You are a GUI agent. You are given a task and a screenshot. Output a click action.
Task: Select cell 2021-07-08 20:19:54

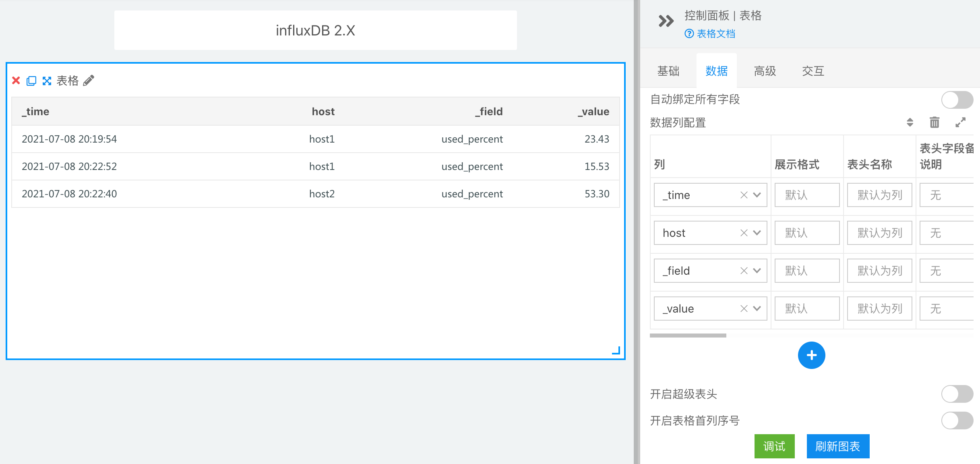[69, 139]
